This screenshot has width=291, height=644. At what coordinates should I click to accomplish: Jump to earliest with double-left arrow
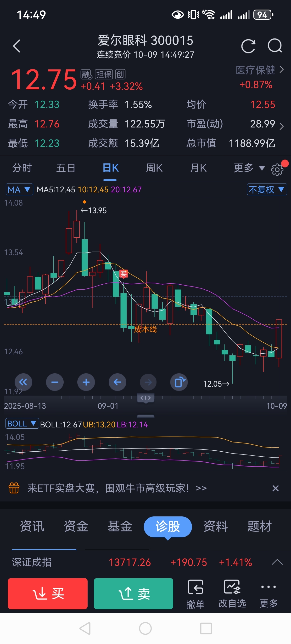tap(23, 382)
